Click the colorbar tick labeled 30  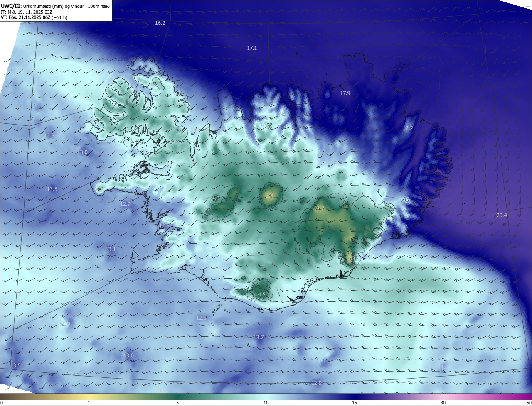tap(443, 403)
